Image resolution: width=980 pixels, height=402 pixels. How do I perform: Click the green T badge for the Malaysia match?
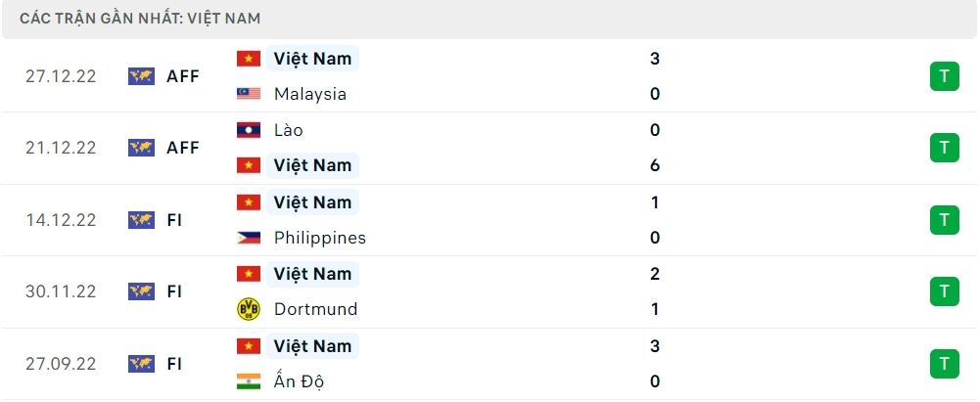tap(944, 76)
